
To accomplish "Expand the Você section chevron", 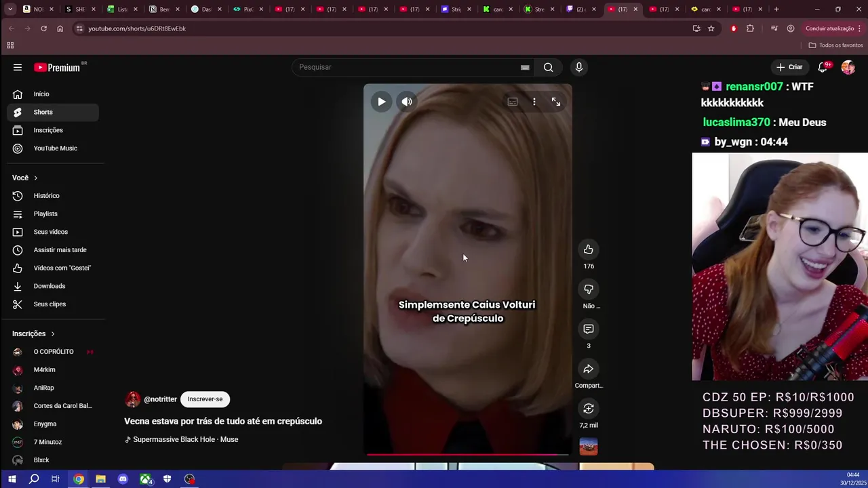I will [35, 178].
